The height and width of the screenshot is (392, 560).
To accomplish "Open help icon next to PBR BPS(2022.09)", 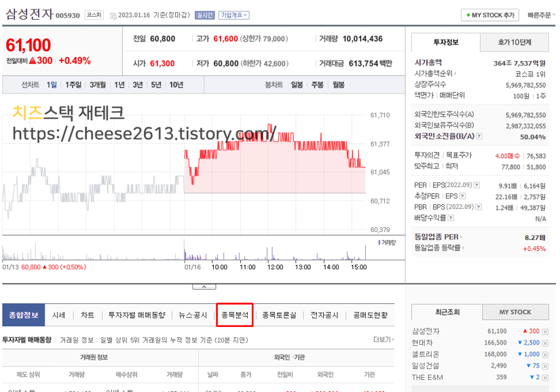I will [x=479, y=207].
